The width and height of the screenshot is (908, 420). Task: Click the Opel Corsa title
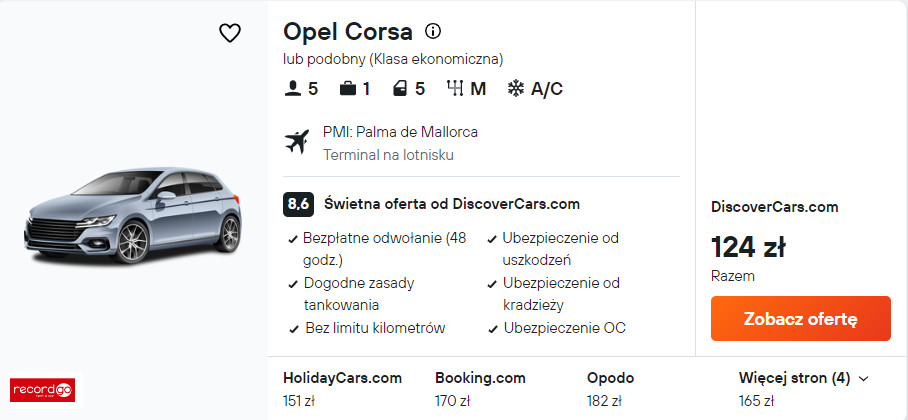point(347,32)
